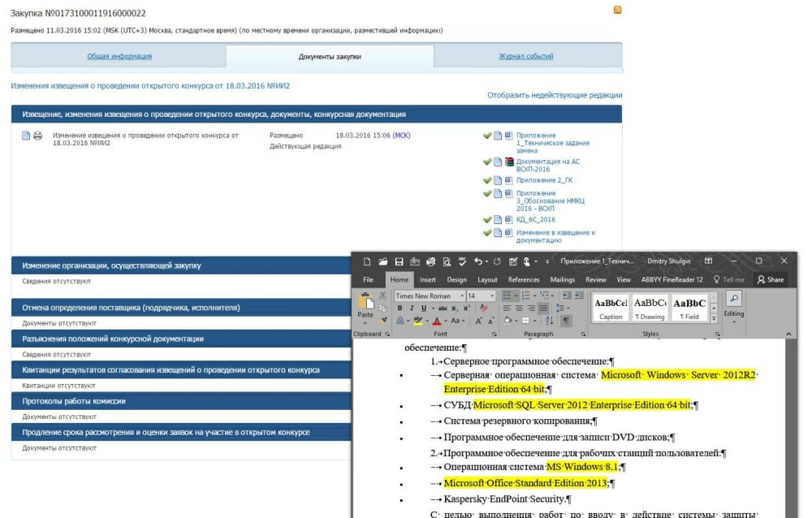This screenshot has height=518, width=812.
Task: Open the Numbering list dropdown arrow
Action: point(534,296)
